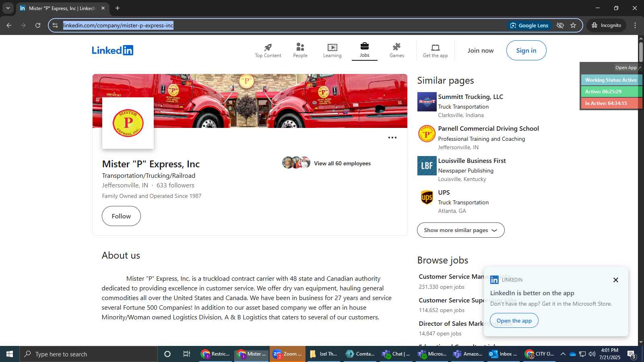The width and height of the screenshot is (644, 362).
Task: Click the third-party cookies blocked eye icon
Action: [560, 25]
